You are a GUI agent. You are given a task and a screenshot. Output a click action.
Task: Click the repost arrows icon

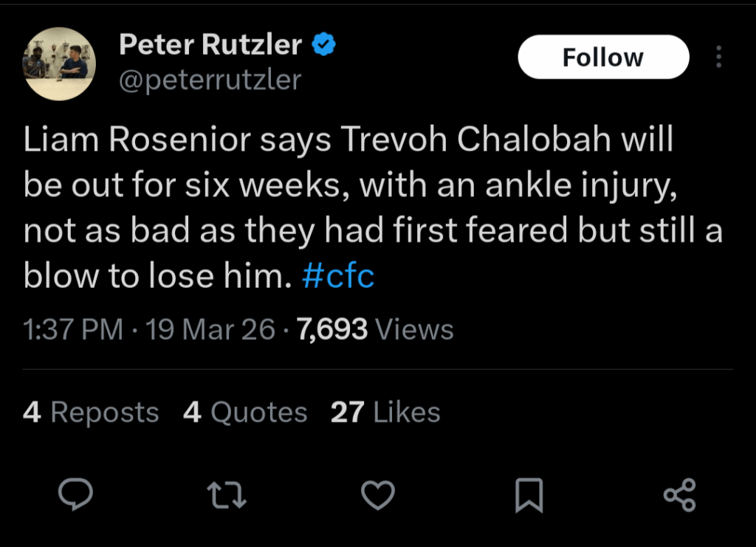coord(227,495)
